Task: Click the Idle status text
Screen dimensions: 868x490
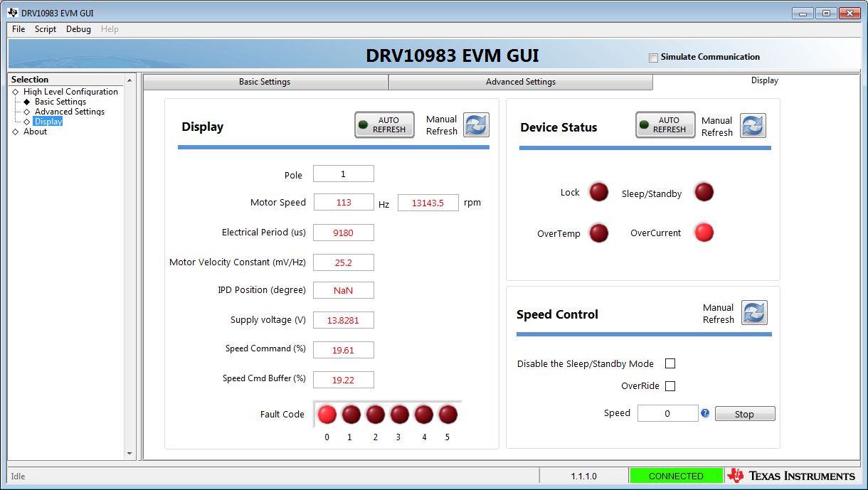Action: [18, 476]
